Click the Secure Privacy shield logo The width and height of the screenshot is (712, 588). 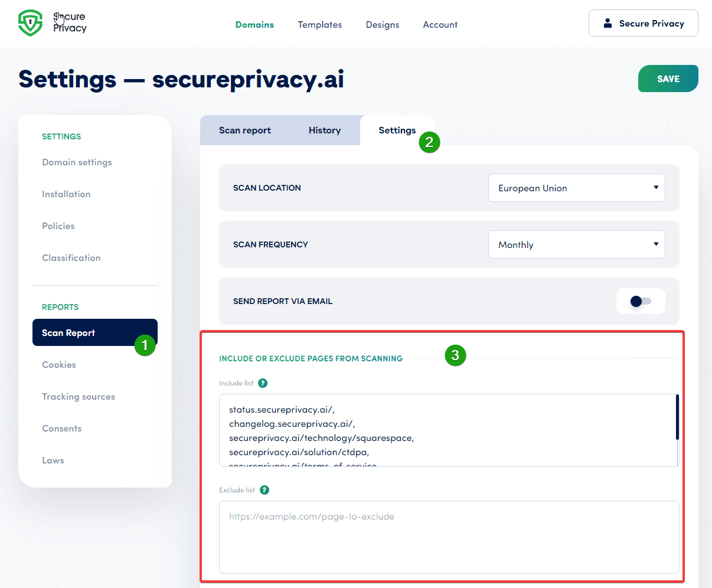click(x=31, y=24)
